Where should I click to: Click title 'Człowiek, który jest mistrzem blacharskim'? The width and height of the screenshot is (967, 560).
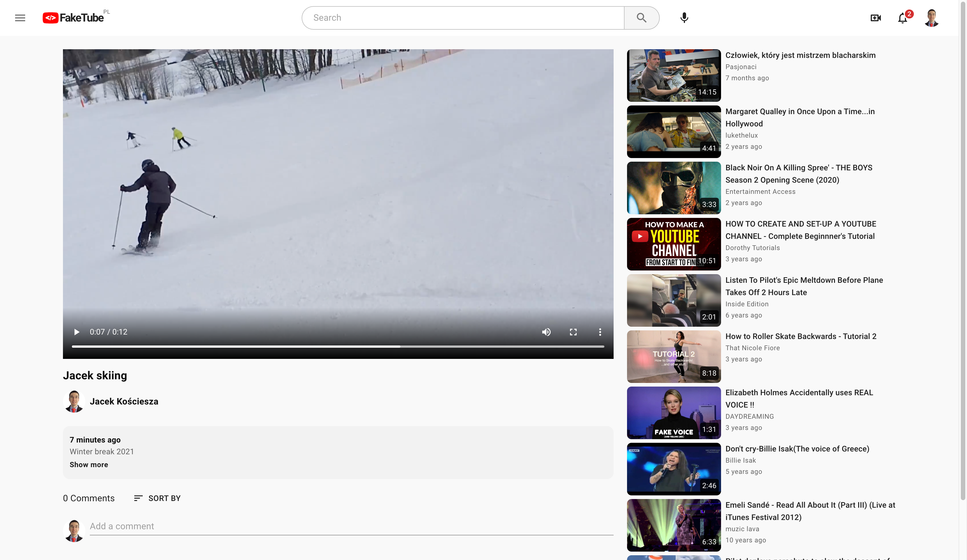coord(801,55)
